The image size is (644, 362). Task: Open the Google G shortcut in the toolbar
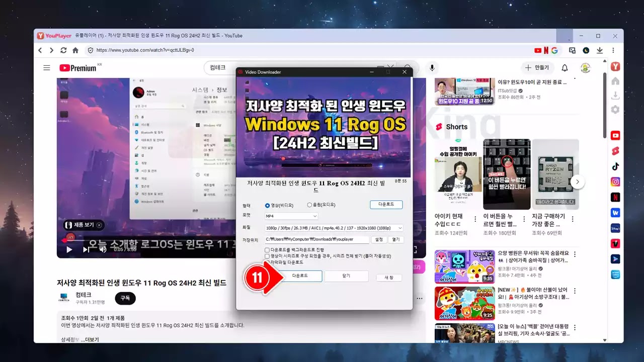[554, 50]
